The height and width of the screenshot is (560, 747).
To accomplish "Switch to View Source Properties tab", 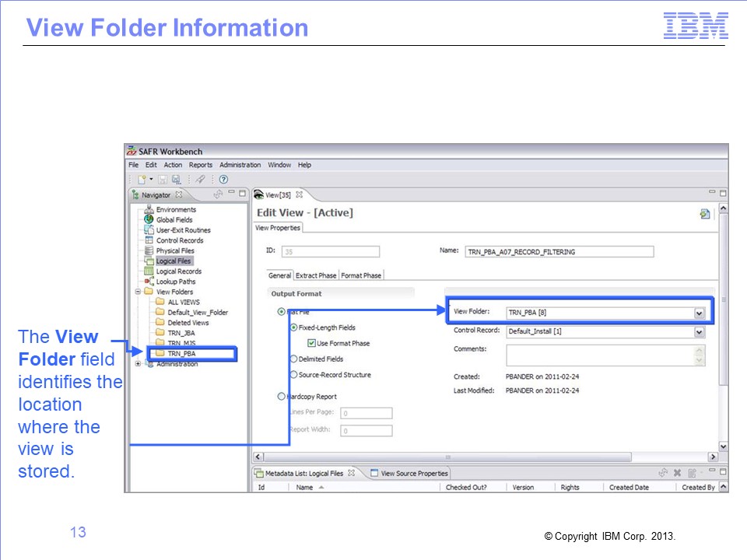I will pos(410,473).
